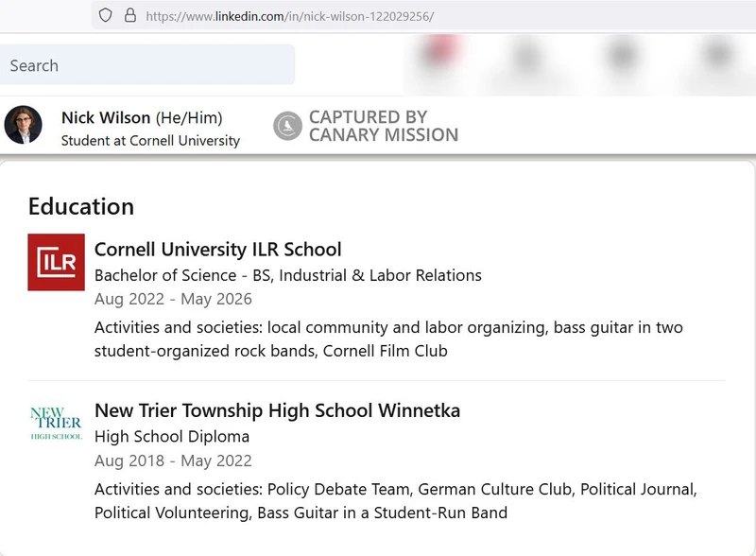Click the padlock site security icon
This screenshot has height=556, width=756.
pyautogui.click(x=130, y=15)
